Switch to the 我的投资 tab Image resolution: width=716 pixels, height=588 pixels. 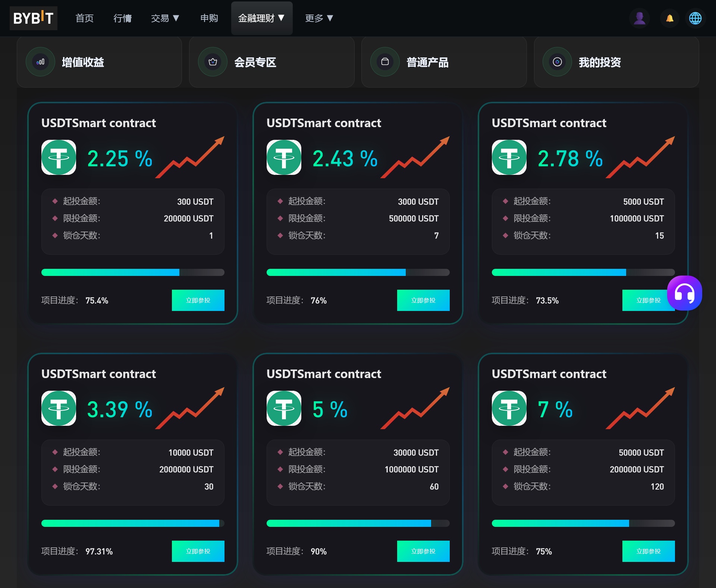click(616, 62)
